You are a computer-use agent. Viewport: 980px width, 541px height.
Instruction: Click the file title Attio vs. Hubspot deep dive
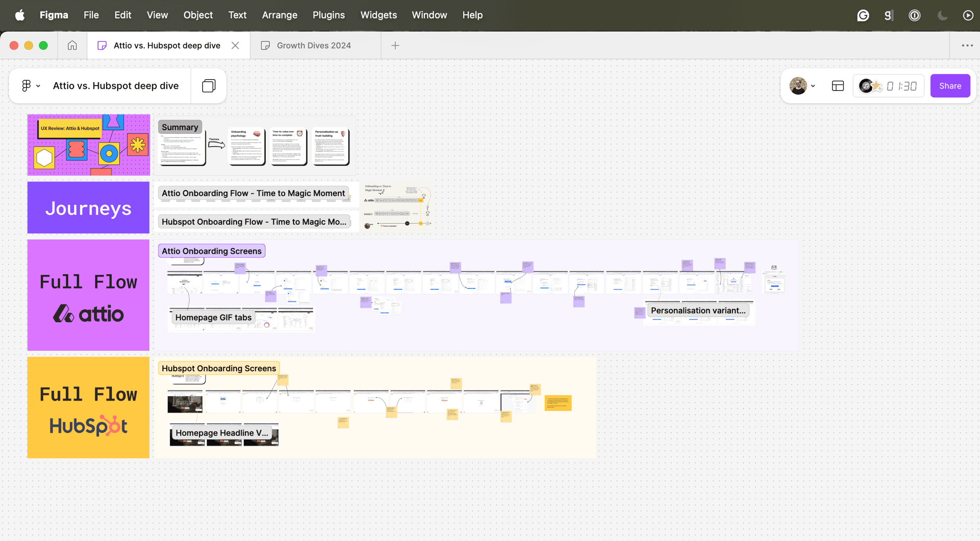pyautogui.click(x=116, y=86)
